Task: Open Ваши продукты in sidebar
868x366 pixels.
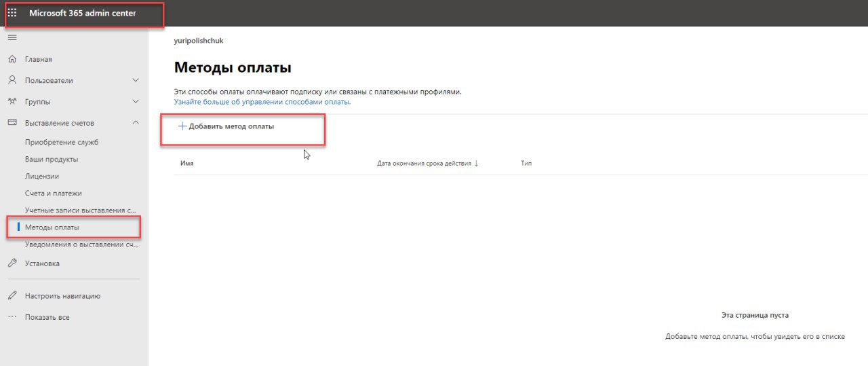Action: [52, 159]
